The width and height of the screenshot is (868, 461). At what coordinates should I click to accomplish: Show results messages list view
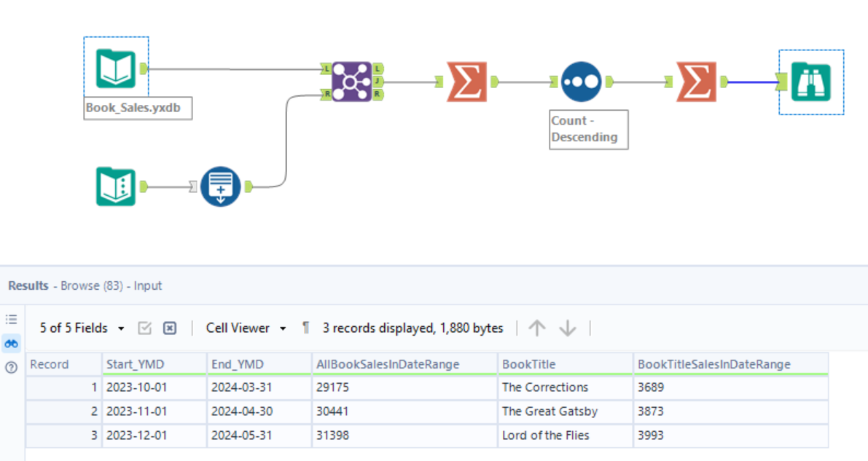coord(11,319)
